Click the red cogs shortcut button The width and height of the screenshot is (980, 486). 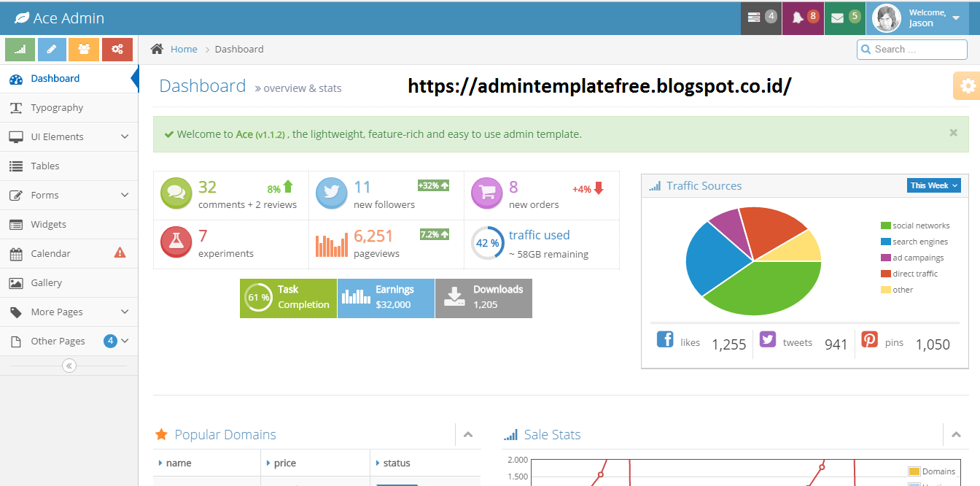117,50
